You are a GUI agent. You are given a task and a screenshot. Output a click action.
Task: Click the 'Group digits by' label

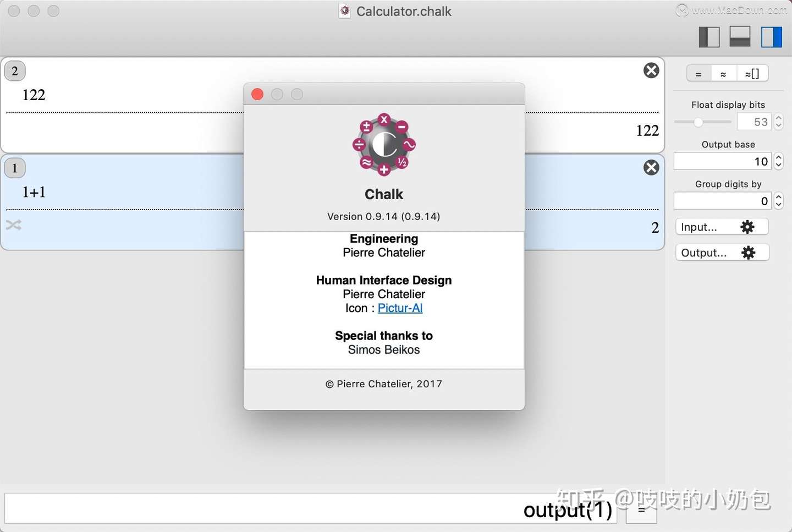pyautogui.click(x=728, y=184)
